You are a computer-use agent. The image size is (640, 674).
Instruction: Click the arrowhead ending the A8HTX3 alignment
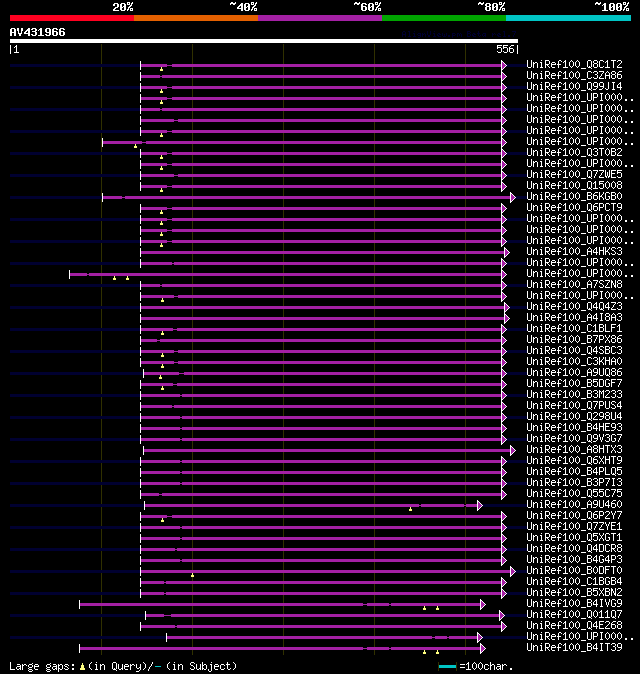coord(513,450)
